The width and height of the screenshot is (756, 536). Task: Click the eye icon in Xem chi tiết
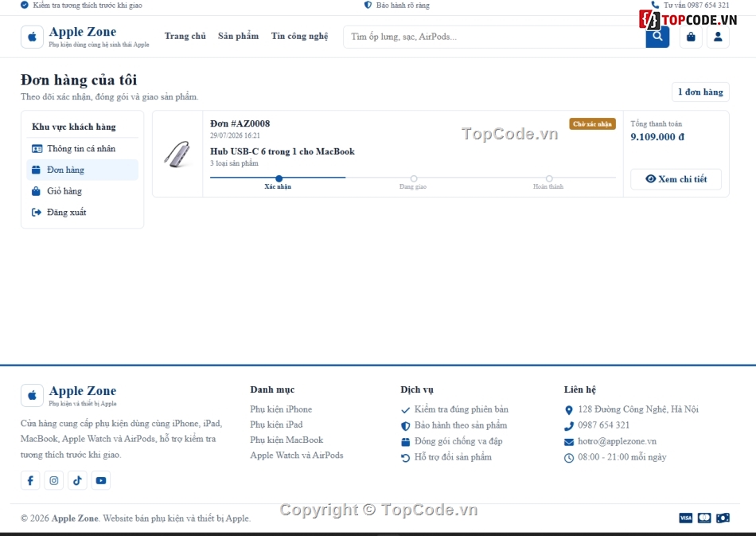click(x=650, y=179)
